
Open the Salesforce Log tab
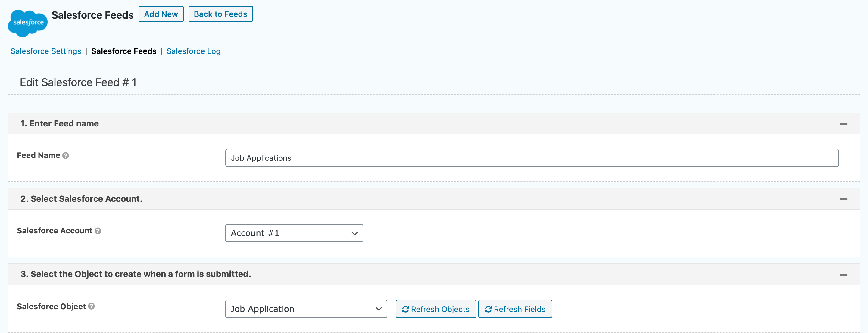[193, 51]
